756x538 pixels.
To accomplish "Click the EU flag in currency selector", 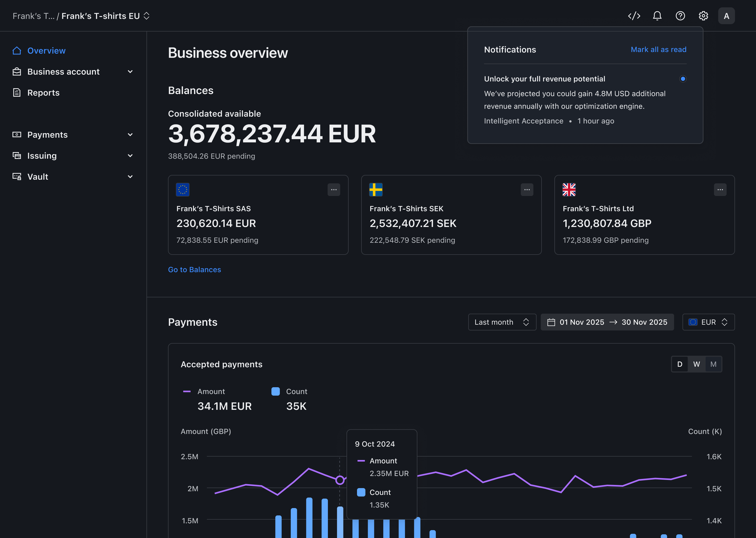I will (x=693, y=322).
